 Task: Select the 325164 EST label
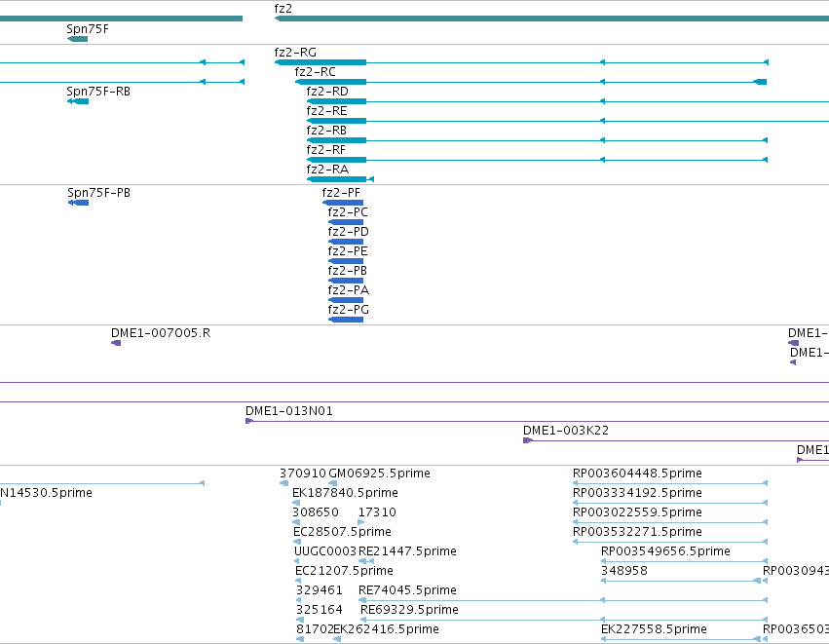[x=320, y=611]
